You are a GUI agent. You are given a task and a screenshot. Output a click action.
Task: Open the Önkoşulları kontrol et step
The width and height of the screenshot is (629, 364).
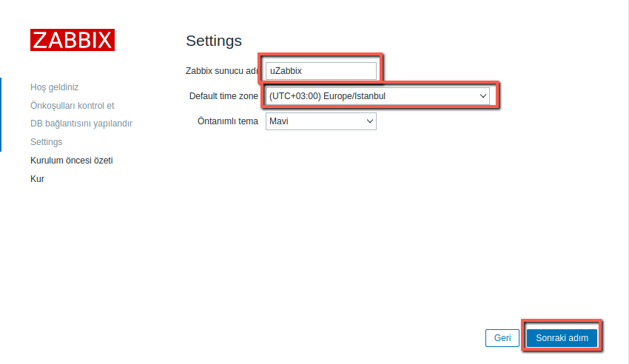pos(72,106)
